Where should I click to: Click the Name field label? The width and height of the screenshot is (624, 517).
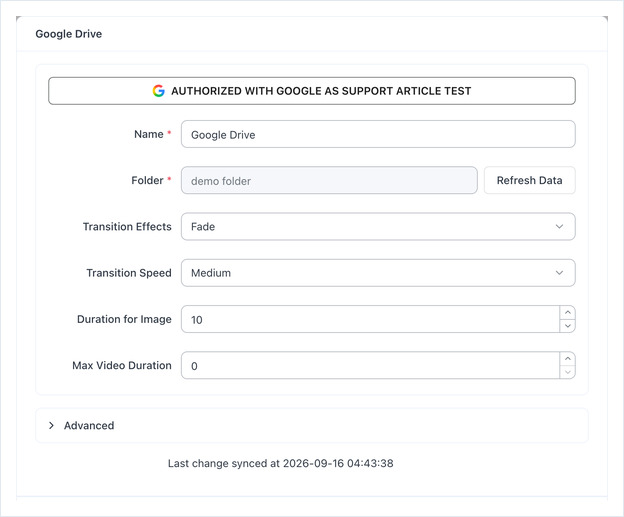point(148,134)
